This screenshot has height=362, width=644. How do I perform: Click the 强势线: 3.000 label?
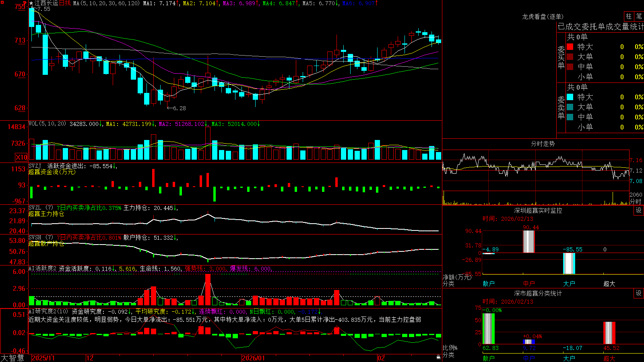[205, 268]
